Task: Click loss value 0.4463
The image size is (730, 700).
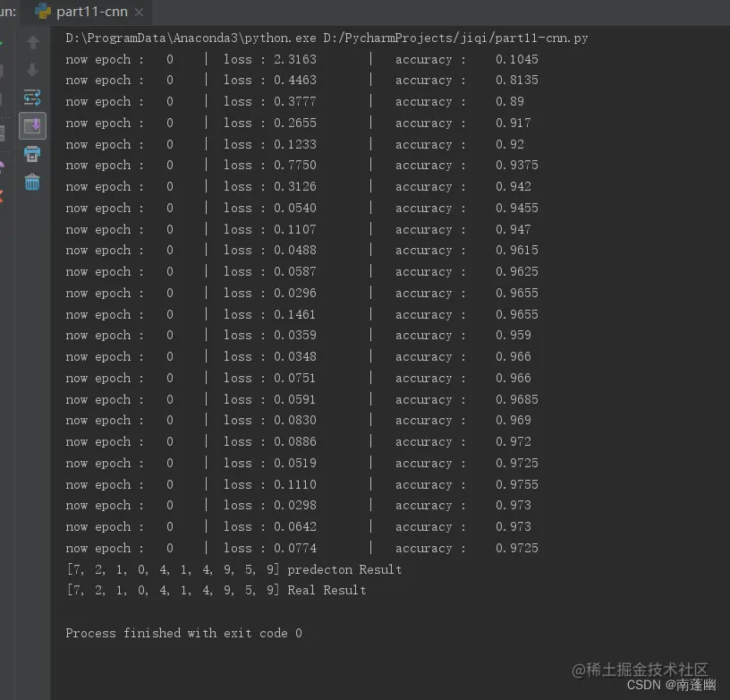Action: click(295, 80)
